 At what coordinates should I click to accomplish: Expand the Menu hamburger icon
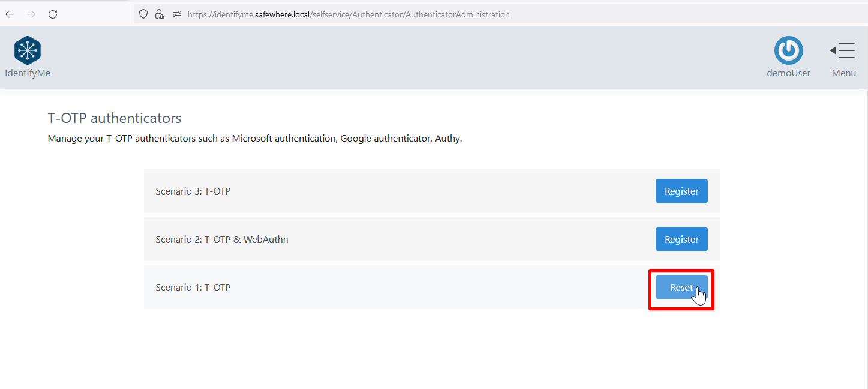(x=843, y=50)
